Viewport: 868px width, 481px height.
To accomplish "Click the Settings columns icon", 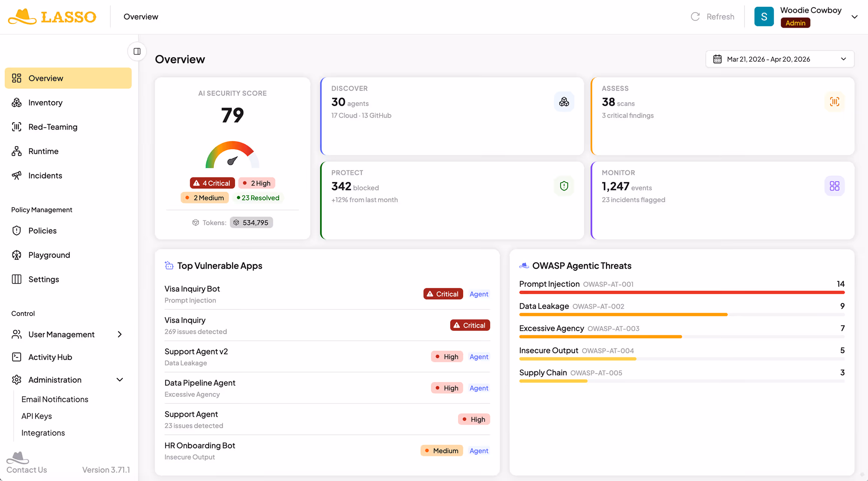I will (17, 279).
